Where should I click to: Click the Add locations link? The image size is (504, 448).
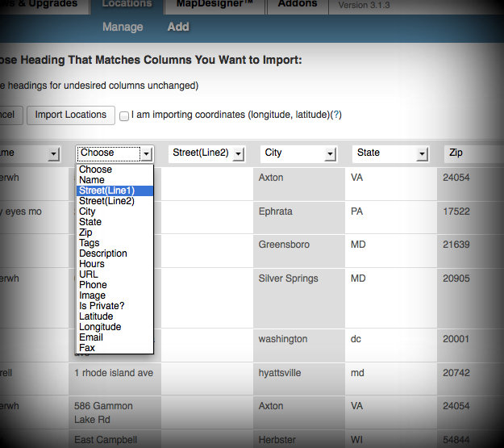(178, 27)
